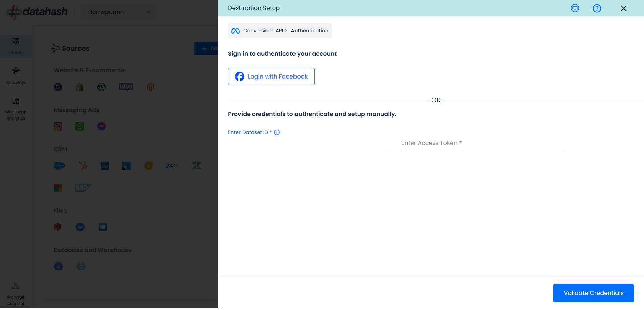Click the 'Website & E-commerce' heading text
The height and width of the screenshot is (310, 644).
pyautogui.click(x=89, y=70)
